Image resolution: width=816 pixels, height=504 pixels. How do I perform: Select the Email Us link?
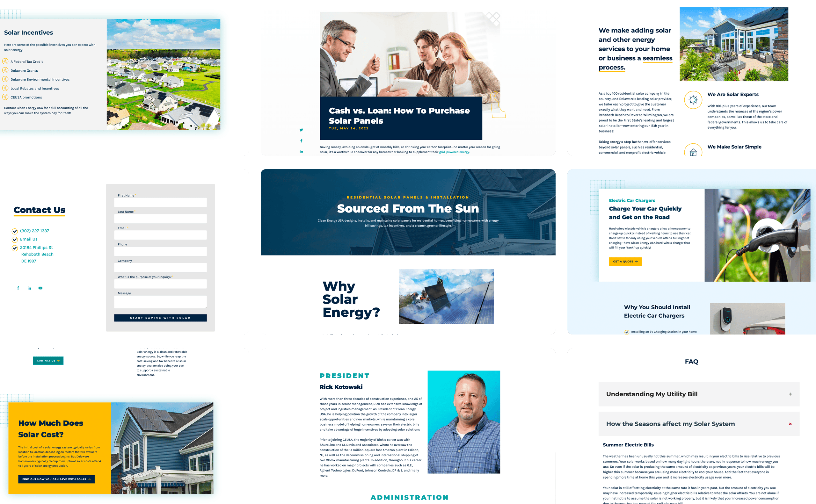(29, 239)
